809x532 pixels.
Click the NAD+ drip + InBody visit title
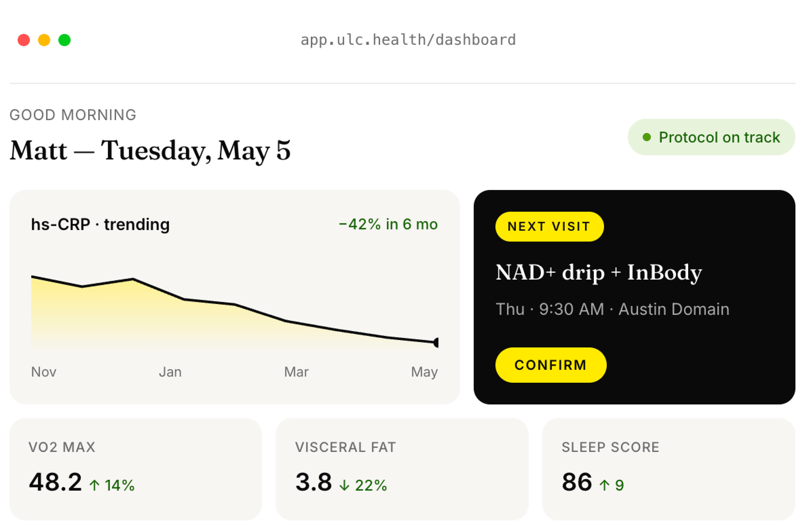[x=599, y=272]
